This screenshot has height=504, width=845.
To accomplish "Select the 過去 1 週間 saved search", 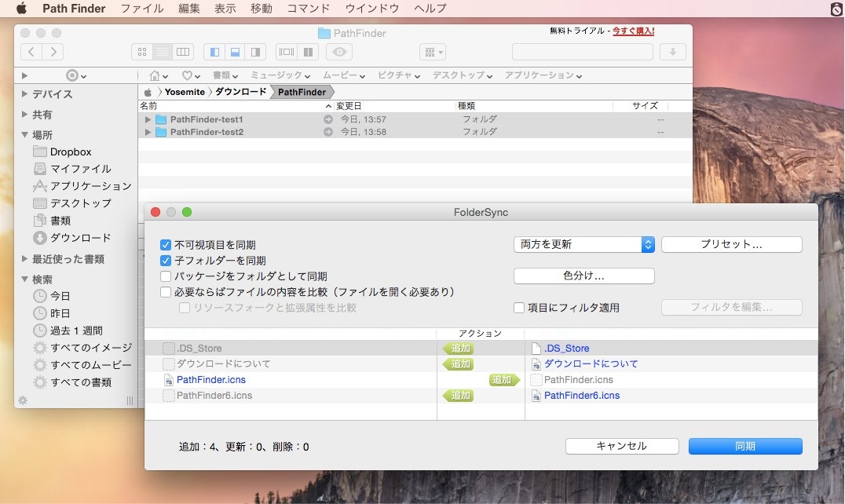I will (x=76, y=330).
